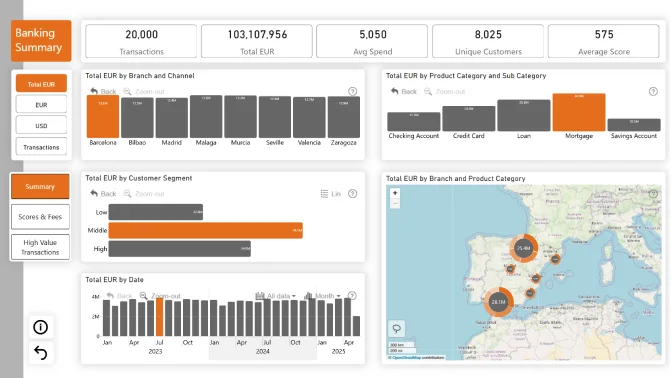This screenshot has height=378, width=672.
Task: Open the All data dropdown
Action: pyautogui.click(x=276, y=296)
